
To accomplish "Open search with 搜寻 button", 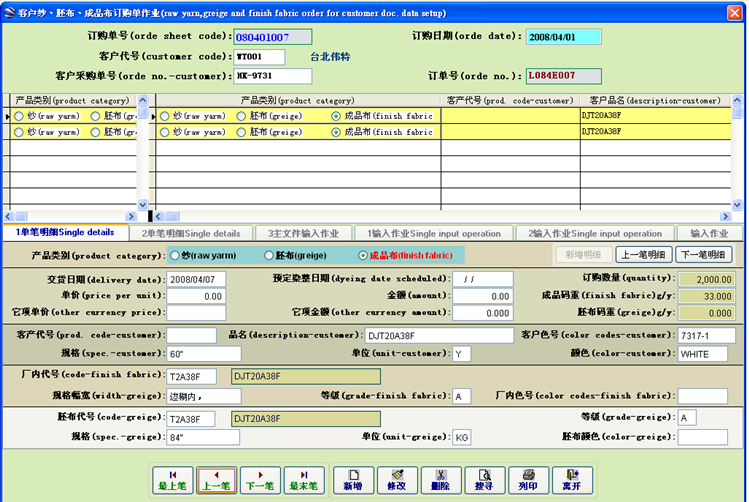I will coord(484,480).
